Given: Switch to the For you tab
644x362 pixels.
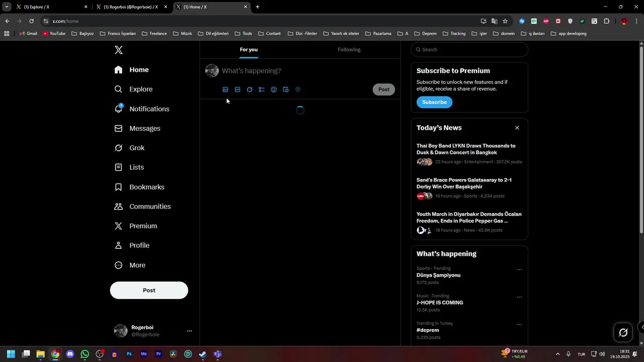Looking at the screenshot, I should click(249, 49).
